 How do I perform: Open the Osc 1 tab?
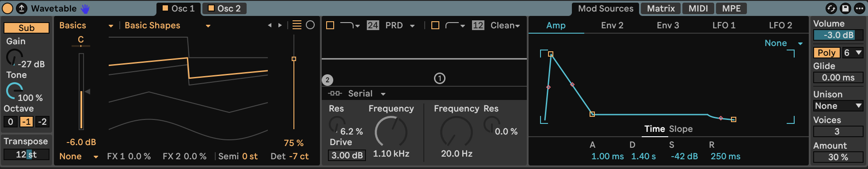point(179,8)
